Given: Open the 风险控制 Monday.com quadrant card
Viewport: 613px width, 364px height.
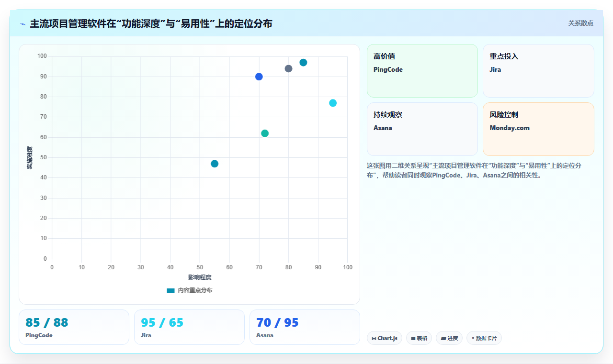Looking at the screenshot, I should pyautogui.click(x=538, y=129).
